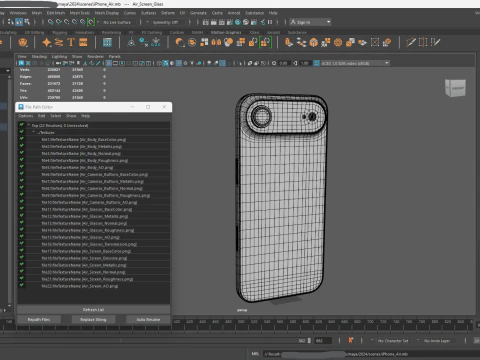Click the Auto Resolve button

[x=148, y=319]
